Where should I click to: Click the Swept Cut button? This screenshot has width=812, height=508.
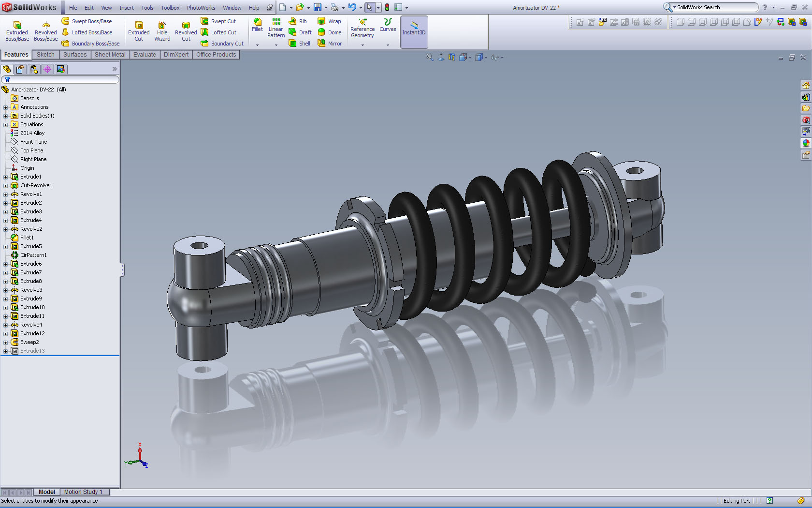coord(218,21)
